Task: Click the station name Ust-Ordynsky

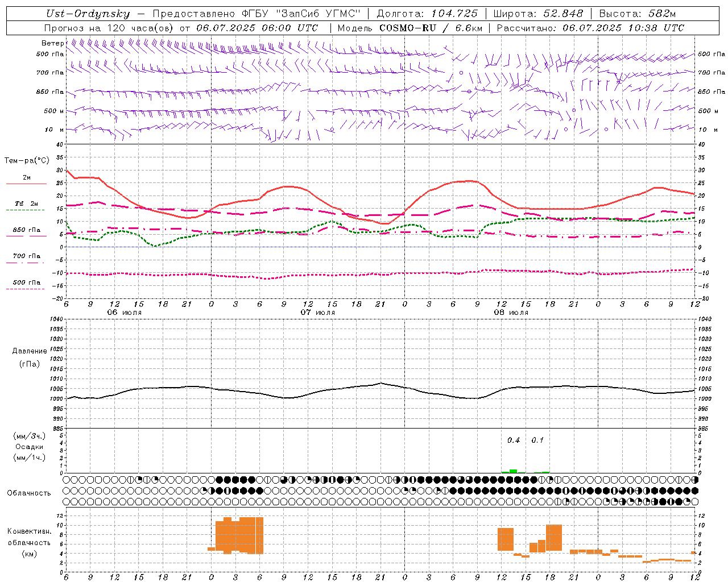Action: (88, 14)
